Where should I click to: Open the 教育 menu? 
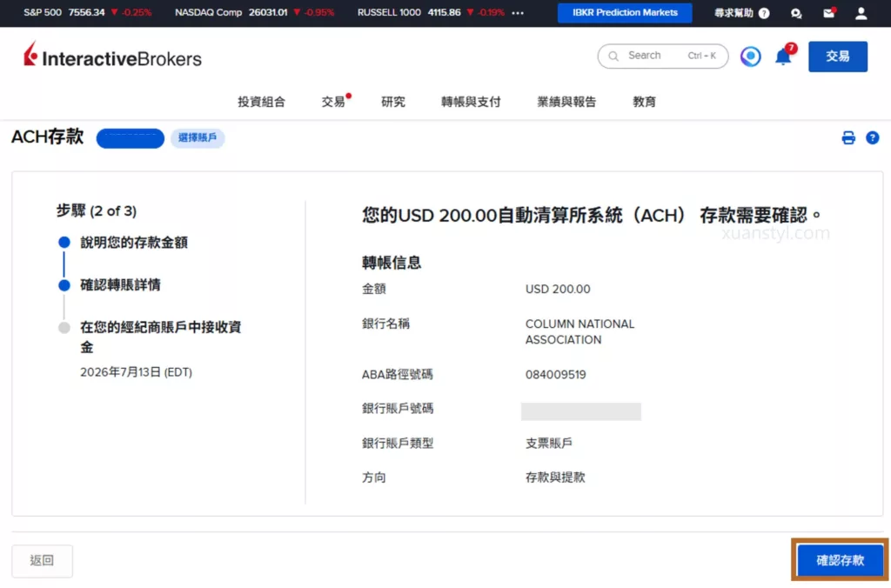tap(644, 102)
